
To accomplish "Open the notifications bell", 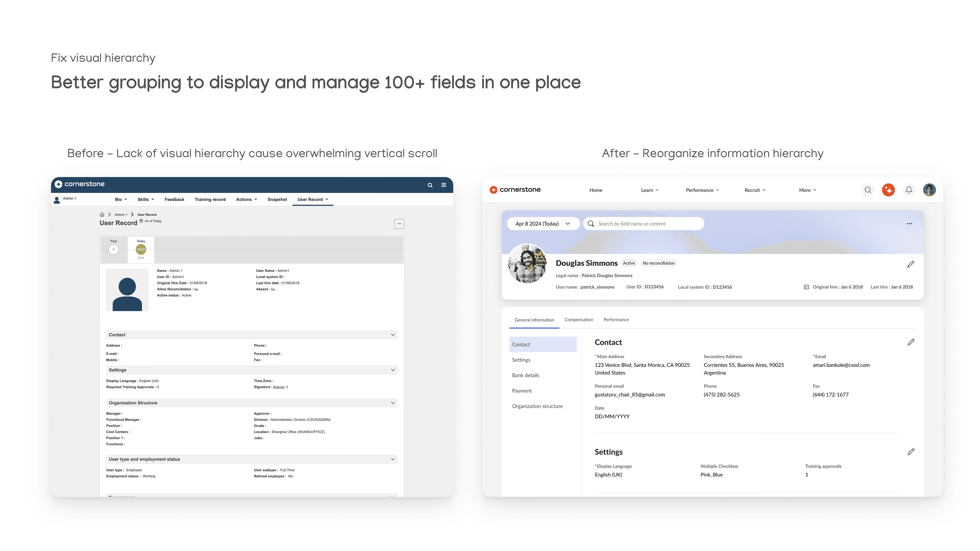I will 909,190.
